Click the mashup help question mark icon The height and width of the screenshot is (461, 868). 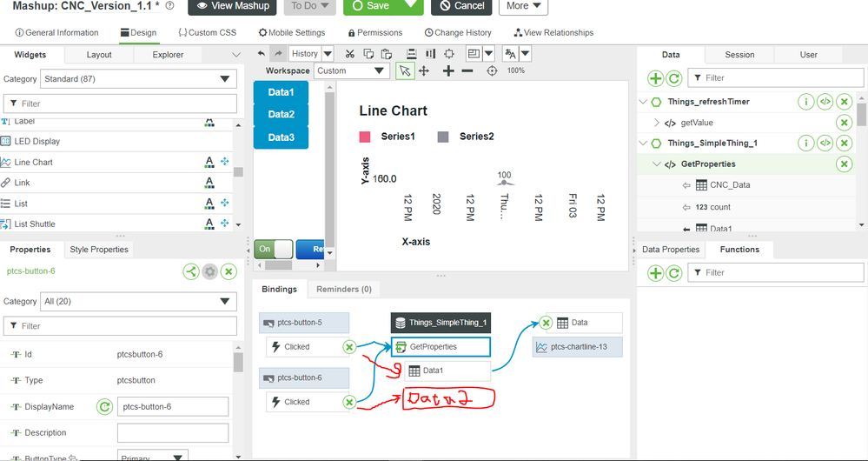(170, 5)
